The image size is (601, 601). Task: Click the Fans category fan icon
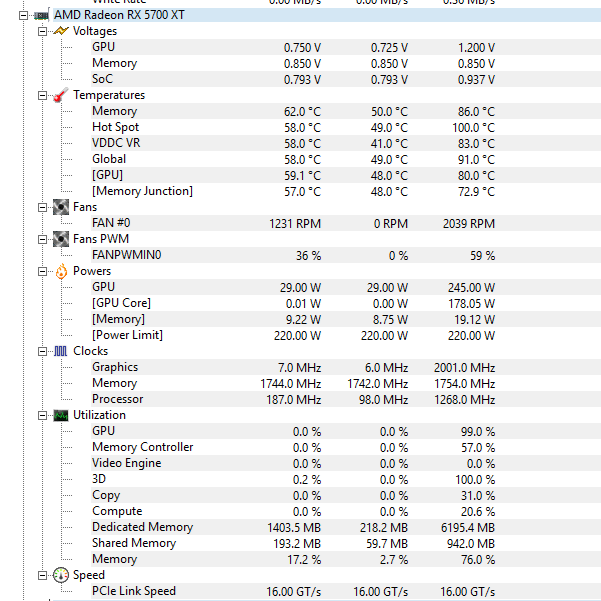pyautogui.click(x=61, y=207)
